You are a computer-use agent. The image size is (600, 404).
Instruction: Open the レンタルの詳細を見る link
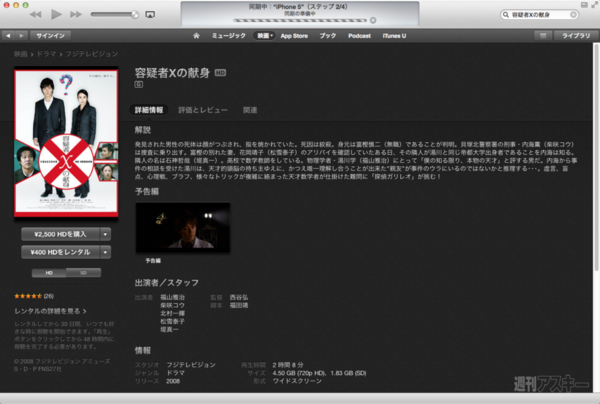pyautogui.click(x=50, y=311)
